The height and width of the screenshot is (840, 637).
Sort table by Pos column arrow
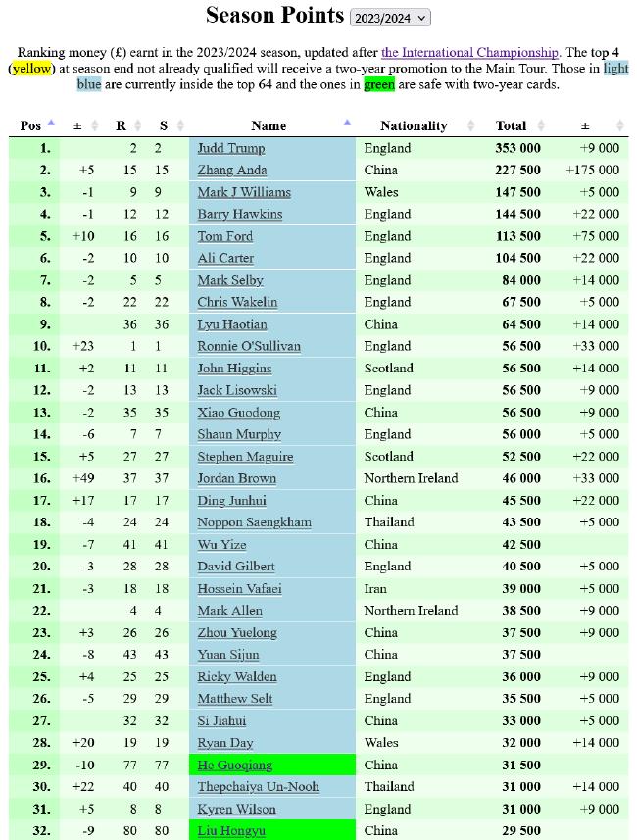(51, 123)
